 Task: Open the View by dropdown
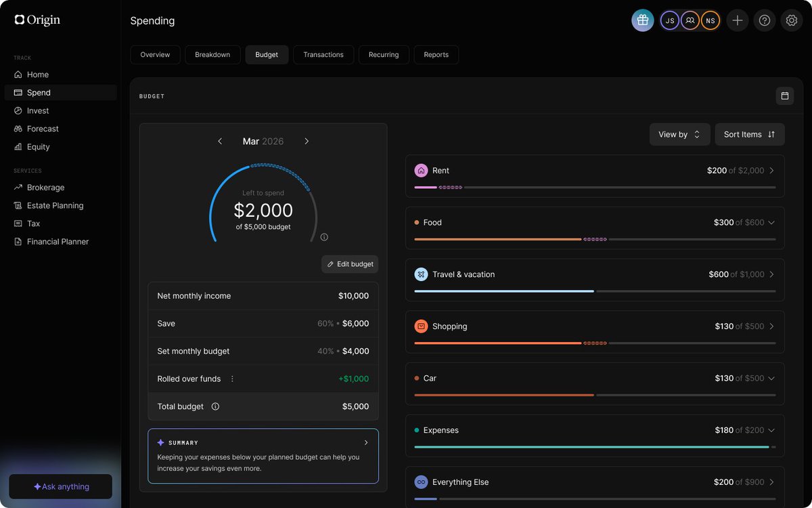pos(680,134)
